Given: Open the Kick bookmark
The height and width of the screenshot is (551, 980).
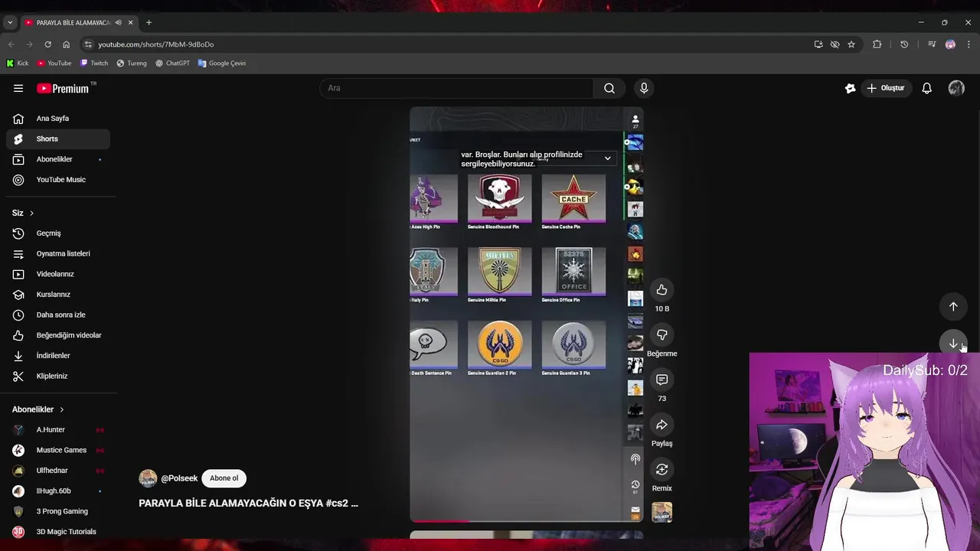Looking at the screenshot, I should [17, 64].
